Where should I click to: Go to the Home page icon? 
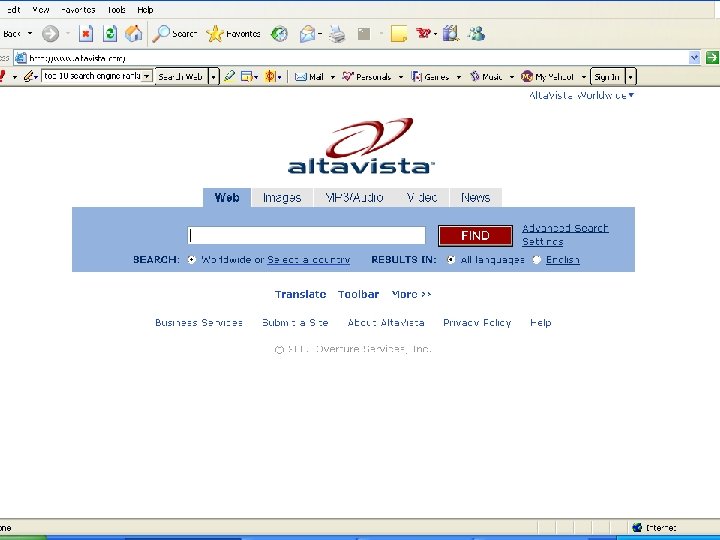tap(134, 34)
